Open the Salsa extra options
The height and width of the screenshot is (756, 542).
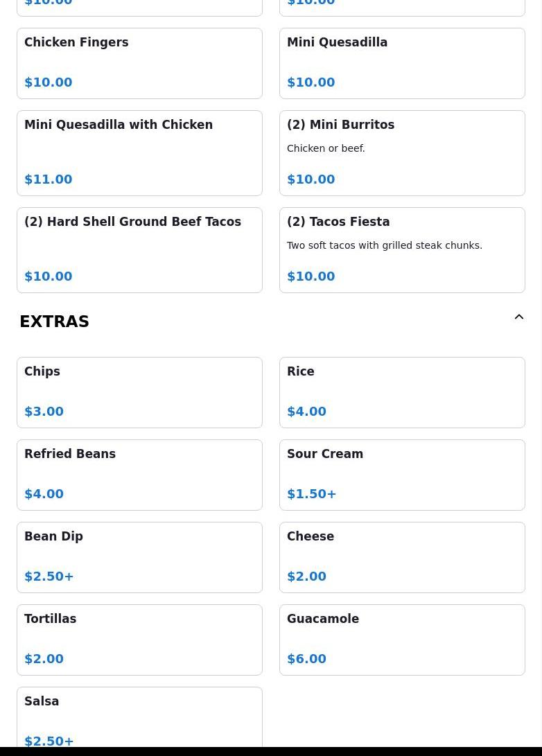(x=139, y=717)
